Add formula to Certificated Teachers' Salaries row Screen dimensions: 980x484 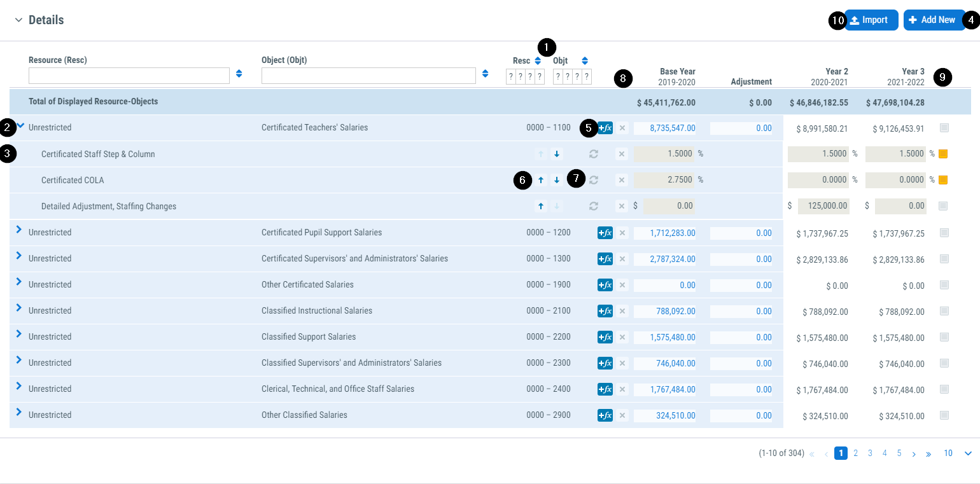pos(605,128)
